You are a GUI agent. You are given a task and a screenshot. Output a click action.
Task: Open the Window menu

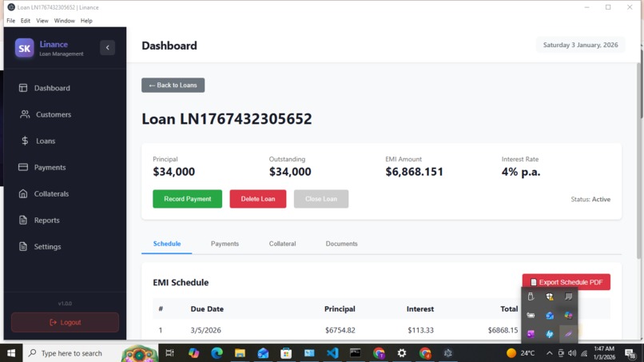point(65,21)
